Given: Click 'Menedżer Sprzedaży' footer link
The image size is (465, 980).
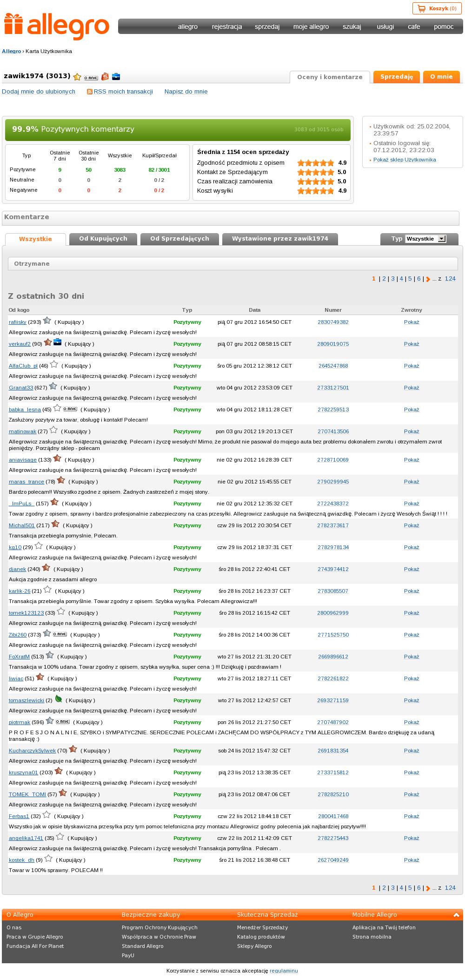Looking at the screenshot, I should pyautogui.click(x=262, y=927).
